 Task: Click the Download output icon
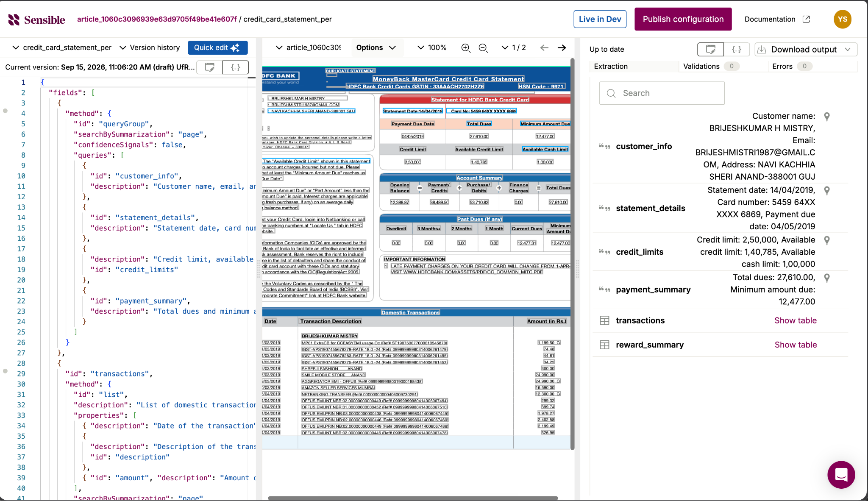762,50
